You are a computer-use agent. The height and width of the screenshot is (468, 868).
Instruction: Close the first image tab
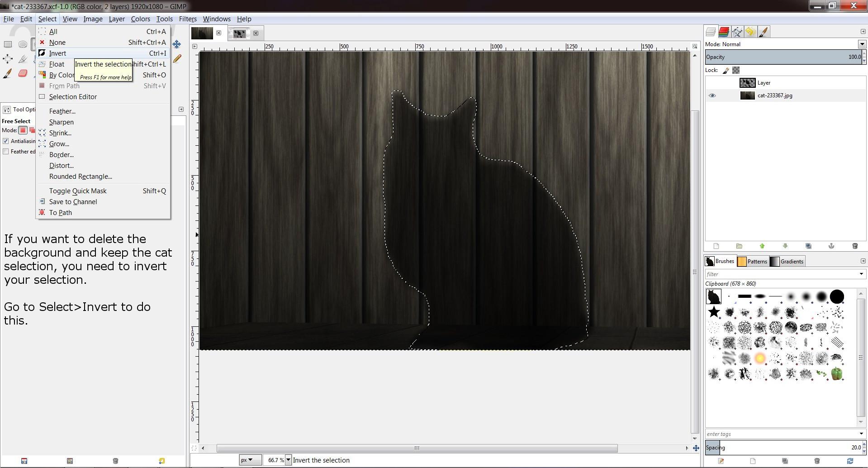click(x=219, y=33)
